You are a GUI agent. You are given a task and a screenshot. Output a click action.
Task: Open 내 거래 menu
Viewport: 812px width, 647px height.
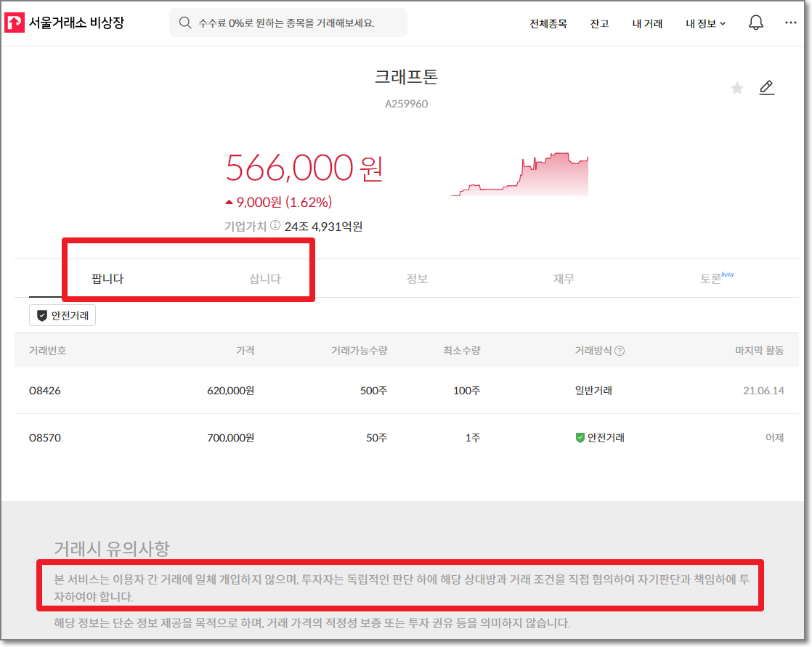click(647, 24)
